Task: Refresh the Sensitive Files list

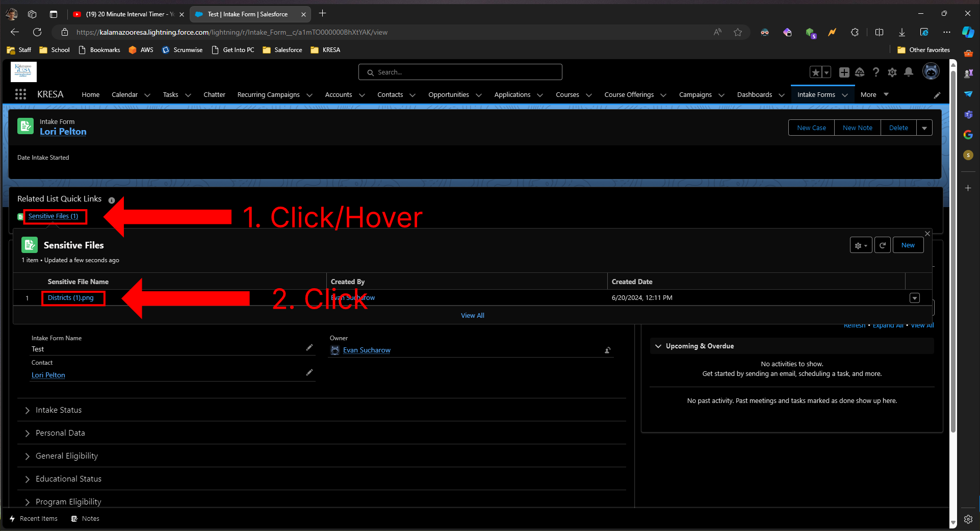Action: tap(883, 245)
